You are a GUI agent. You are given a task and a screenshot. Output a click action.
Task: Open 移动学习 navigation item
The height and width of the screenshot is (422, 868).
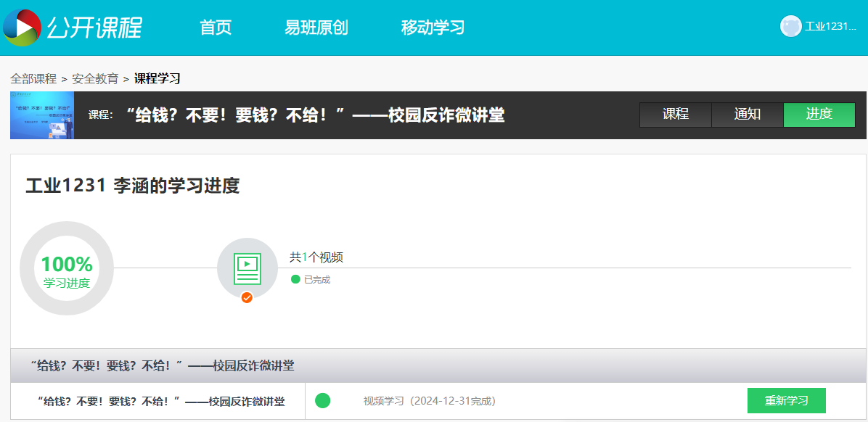[433, 27]
